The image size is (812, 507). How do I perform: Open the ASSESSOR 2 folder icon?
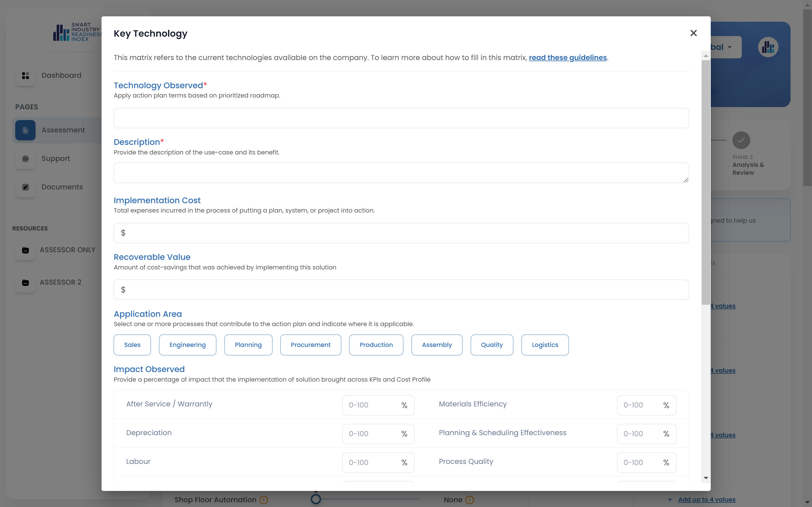point(25,282)
